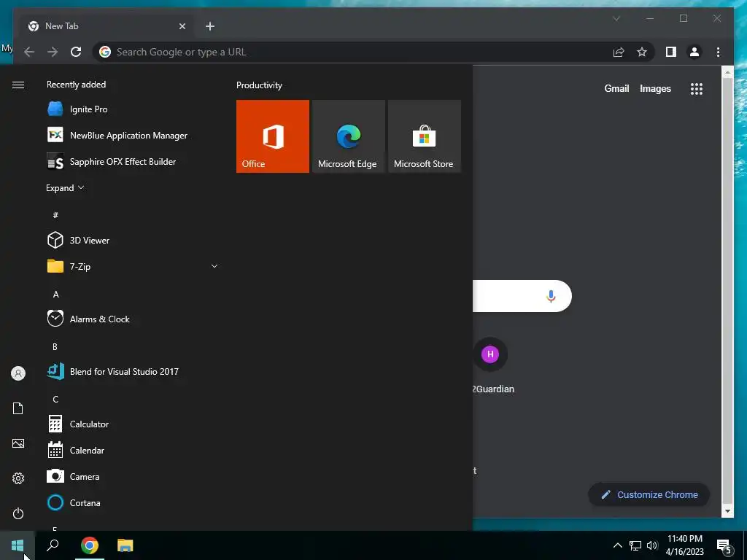The width and height of the screenshot is (747, 560).
Task: Open the H2Guardian shortcut
Action: (492, 367)
